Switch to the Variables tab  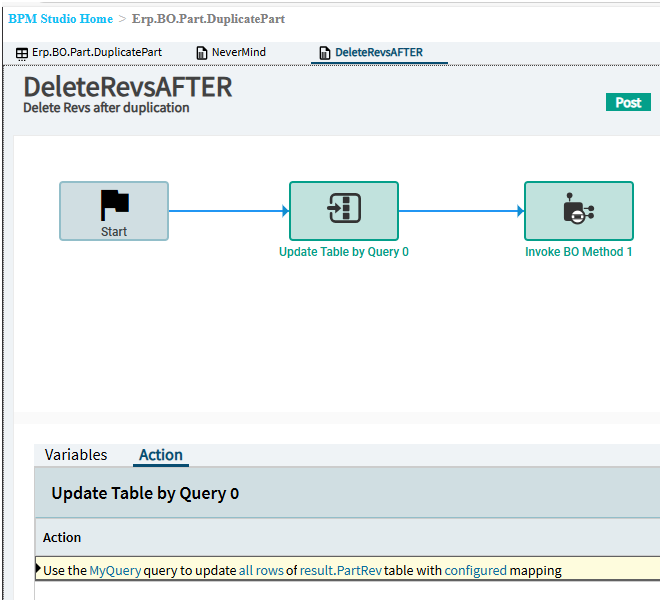click(x=76, y=455)
